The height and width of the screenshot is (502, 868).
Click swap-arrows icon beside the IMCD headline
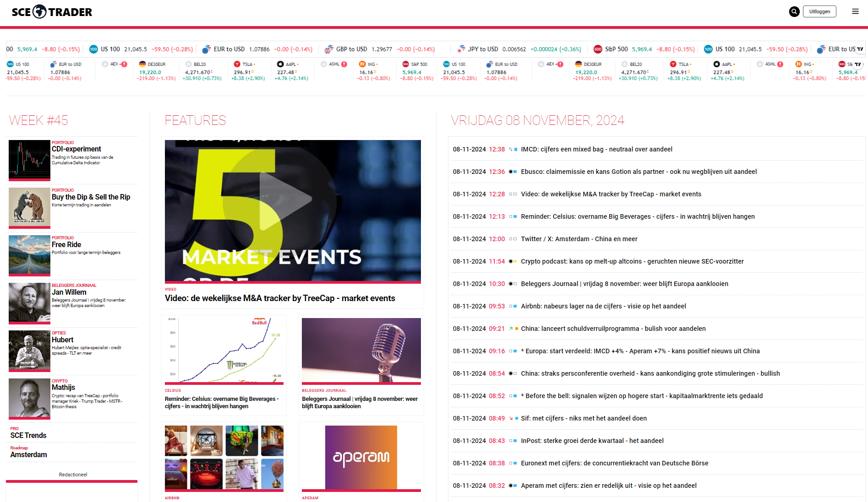point(511,150)
